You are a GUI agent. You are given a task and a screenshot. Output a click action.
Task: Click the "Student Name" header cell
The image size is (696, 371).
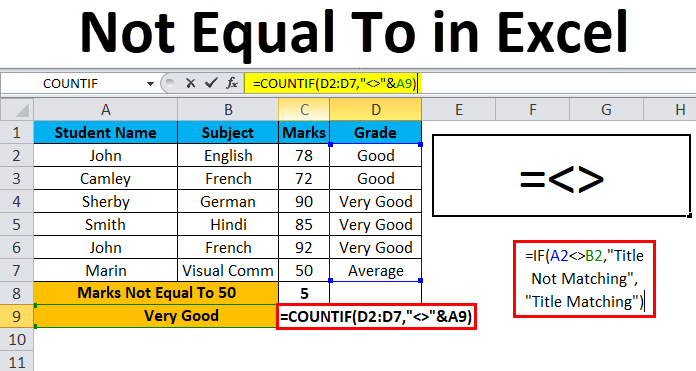pos(106,132)
